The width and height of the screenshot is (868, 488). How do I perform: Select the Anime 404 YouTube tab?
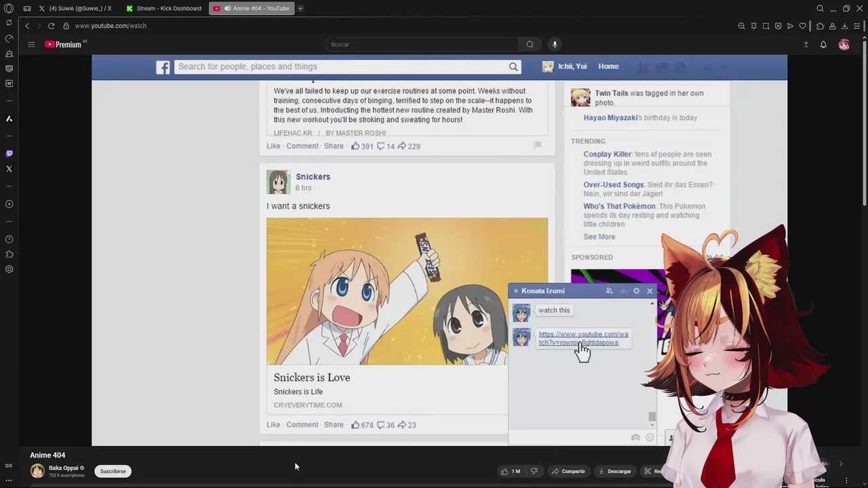(251, 8)
